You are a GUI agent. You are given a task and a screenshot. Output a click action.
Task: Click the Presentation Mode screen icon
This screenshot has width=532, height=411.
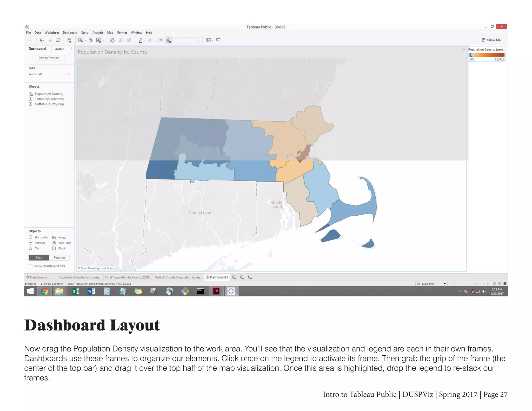[218, 40]
